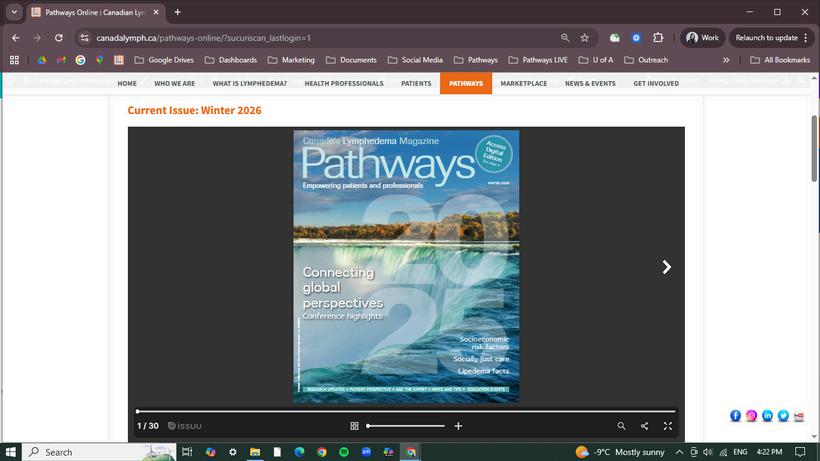Enter fullscreen mode in the issuu viewer

[x=668, y=426]
